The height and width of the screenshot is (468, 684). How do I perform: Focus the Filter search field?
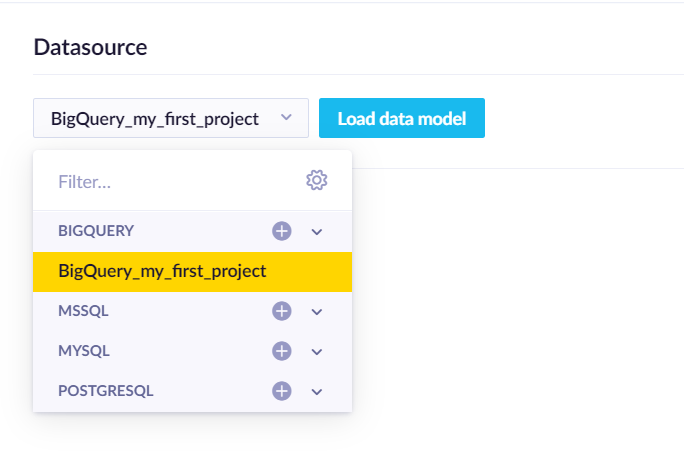point(170,182)
